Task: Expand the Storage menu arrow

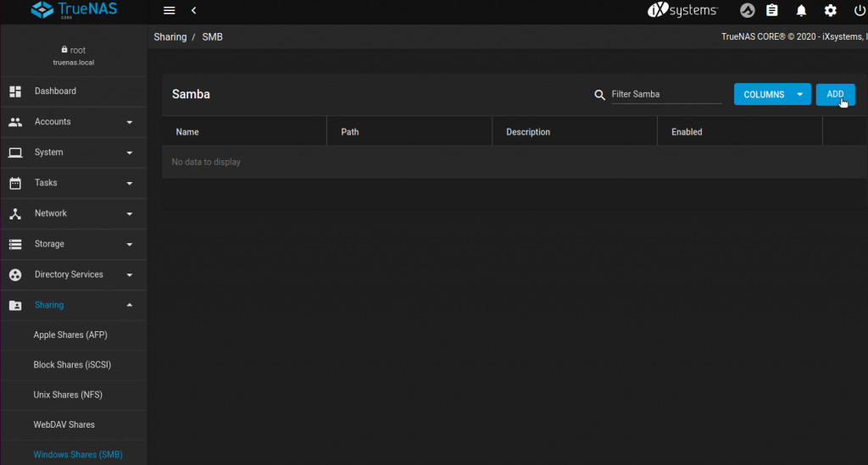Action: [130, 245]
